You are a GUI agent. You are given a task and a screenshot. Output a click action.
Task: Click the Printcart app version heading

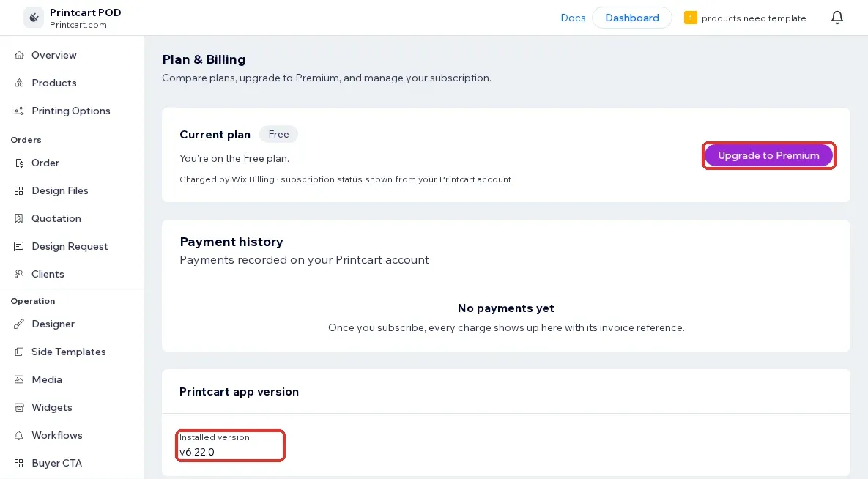click(239, 392)
